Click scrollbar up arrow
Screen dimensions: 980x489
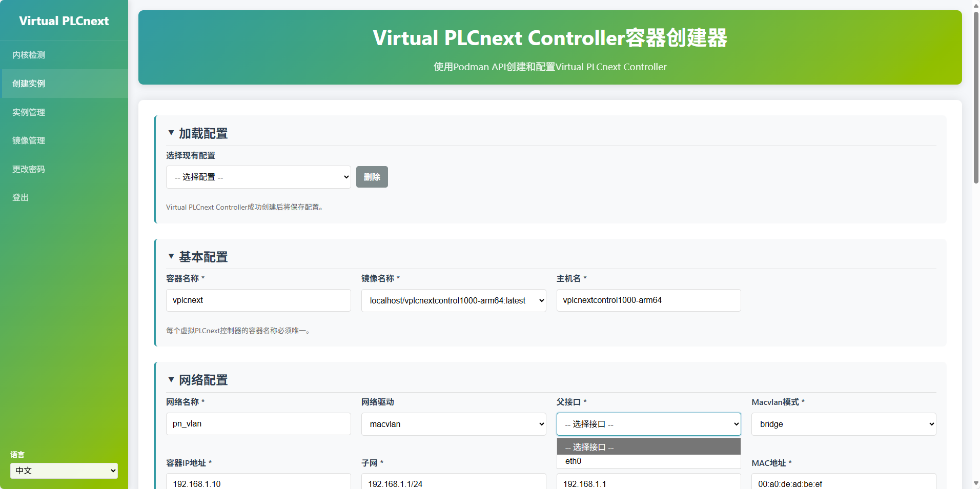tap(976, 5)
